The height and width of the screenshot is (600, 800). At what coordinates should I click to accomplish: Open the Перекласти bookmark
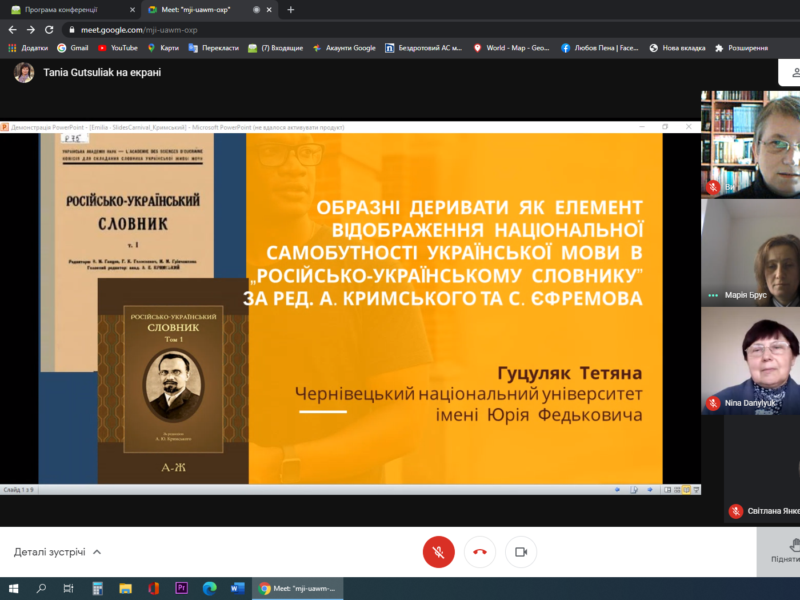coord(213,47)
